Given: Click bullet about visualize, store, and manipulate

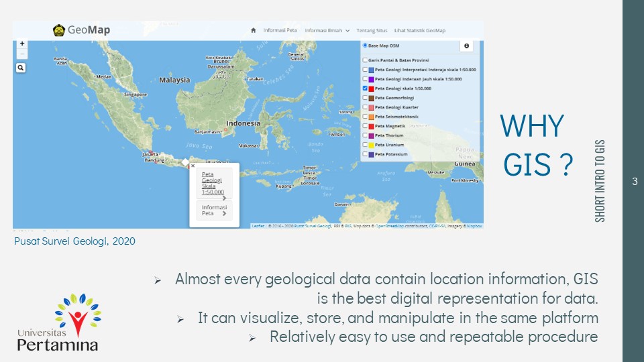Looking at the screenshot, I should click(398, 318).
